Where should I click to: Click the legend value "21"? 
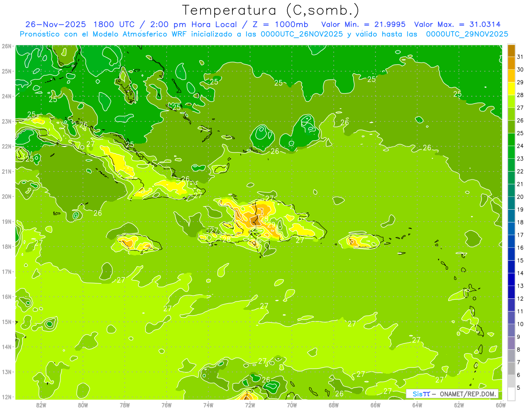(520, 184)
